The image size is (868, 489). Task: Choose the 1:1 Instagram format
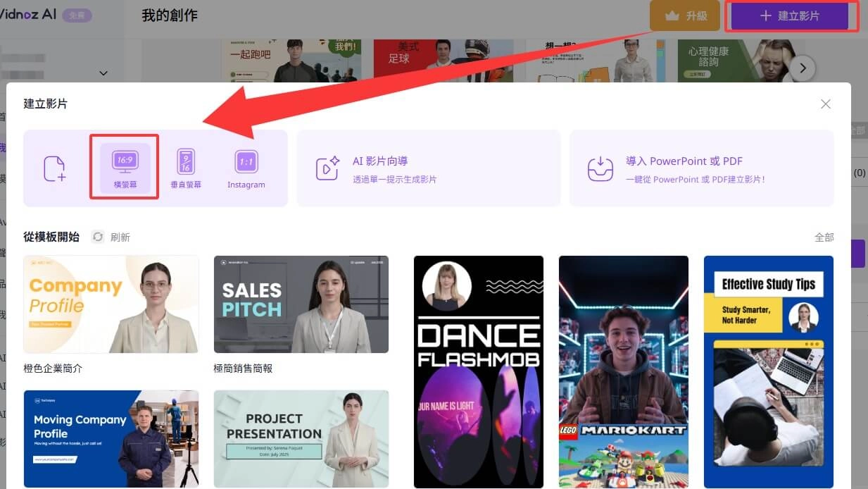(246, 167)
